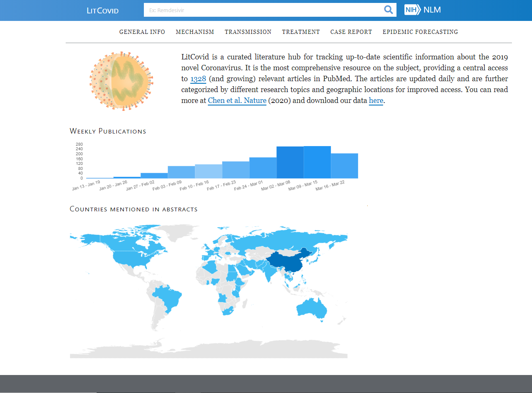Click the coronavirus illustration

(x=121, y=81)
